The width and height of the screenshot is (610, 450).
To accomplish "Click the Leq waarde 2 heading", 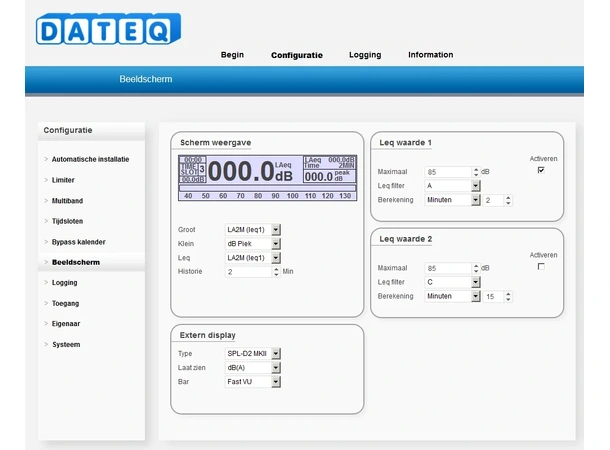I will pyautogui.click(x=405, y=239).
